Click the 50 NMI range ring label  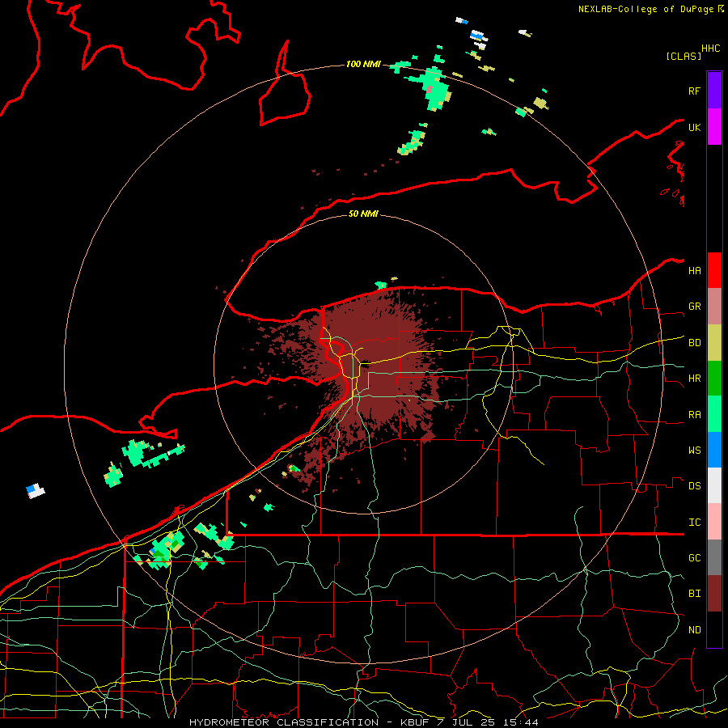[x=363, y=214]
